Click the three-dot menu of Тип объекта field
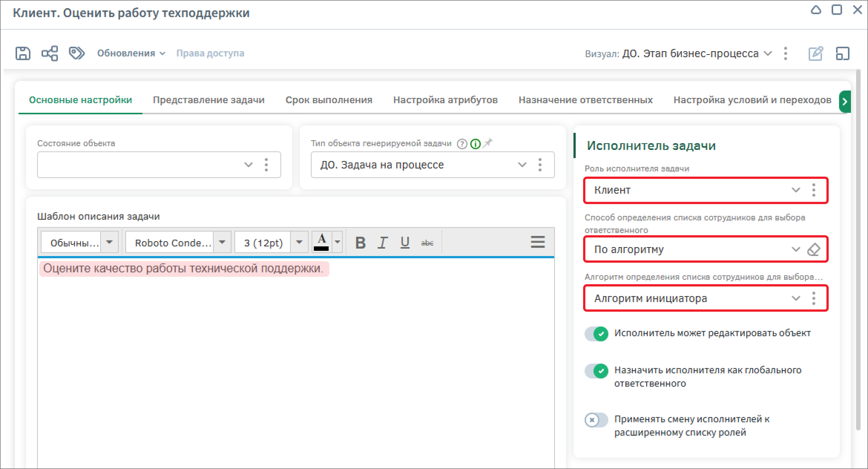The height and width of the screenshot is (469, 868). pyautogui.click(x=540, y=165)
